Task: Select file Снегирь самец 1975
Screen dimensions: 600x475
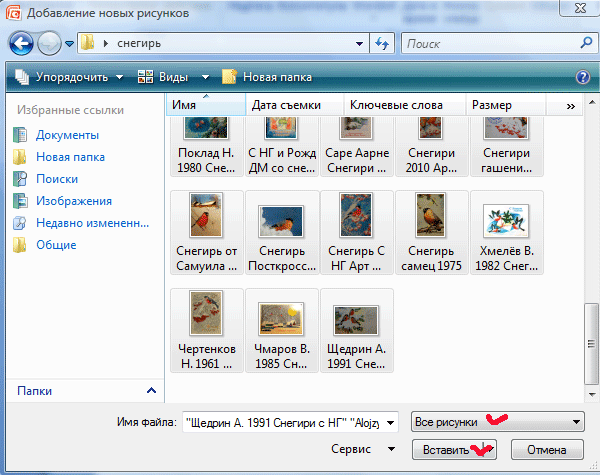Action: 432,232
